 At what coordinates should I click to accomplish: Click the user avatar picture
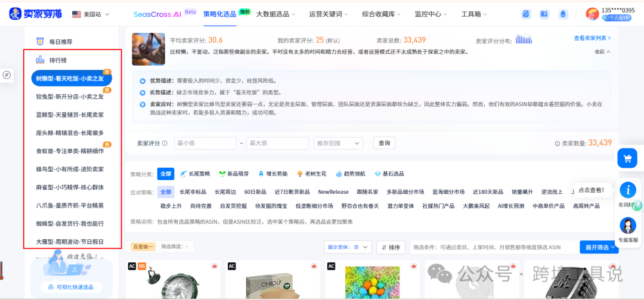pyautogui.click(x=592, y=14)
